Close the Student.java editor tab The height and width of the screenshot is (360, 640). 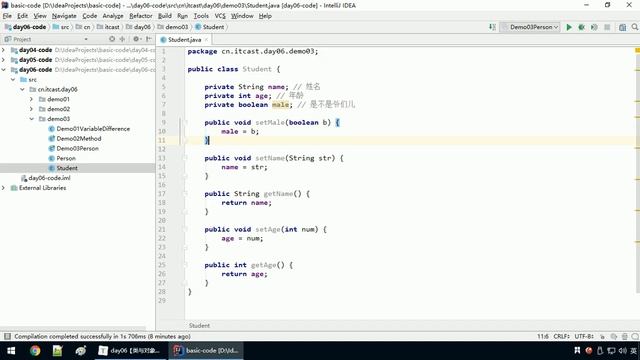(x=207, y=40)
